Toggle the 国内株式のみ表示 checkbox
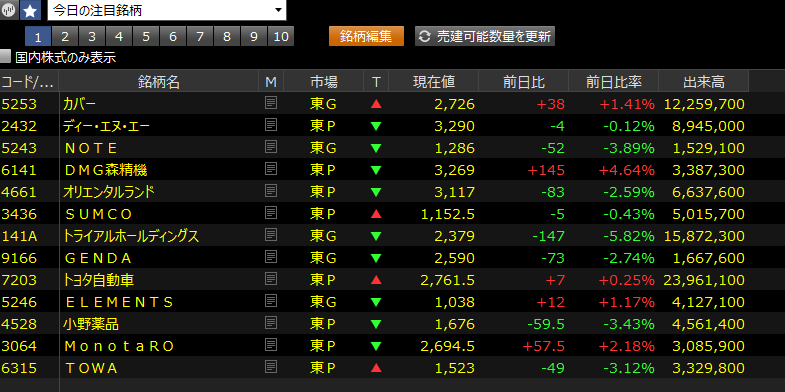This screenshot has height=392, width=785. coord(5,57)
